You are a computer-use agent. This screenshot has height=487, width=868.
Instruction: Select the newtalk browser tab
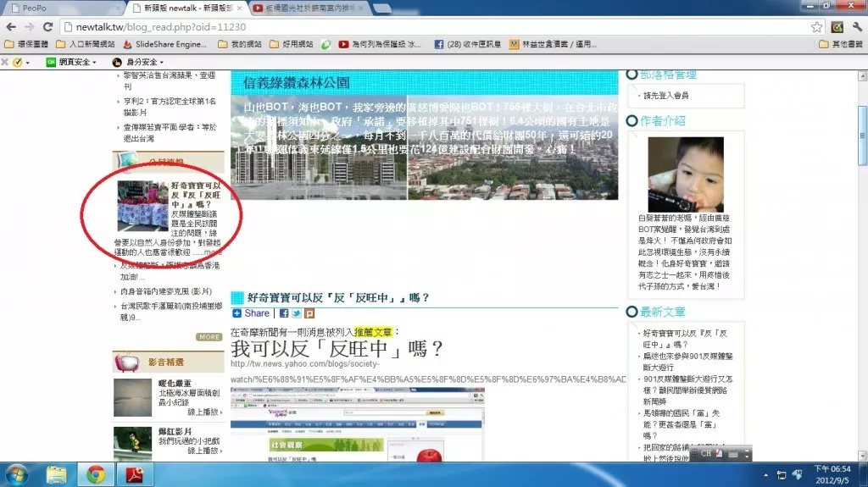pos(187,8)
